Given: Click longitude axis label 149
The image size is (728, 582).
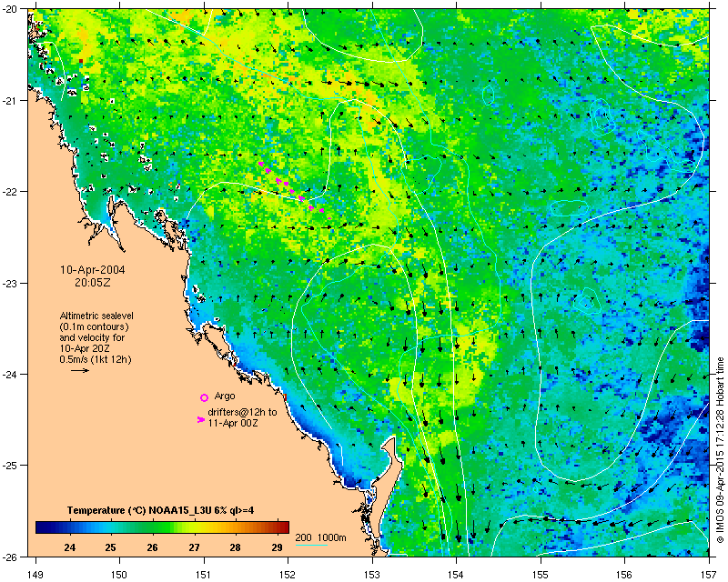Looking at the screenshot, I should pos(35,575).
